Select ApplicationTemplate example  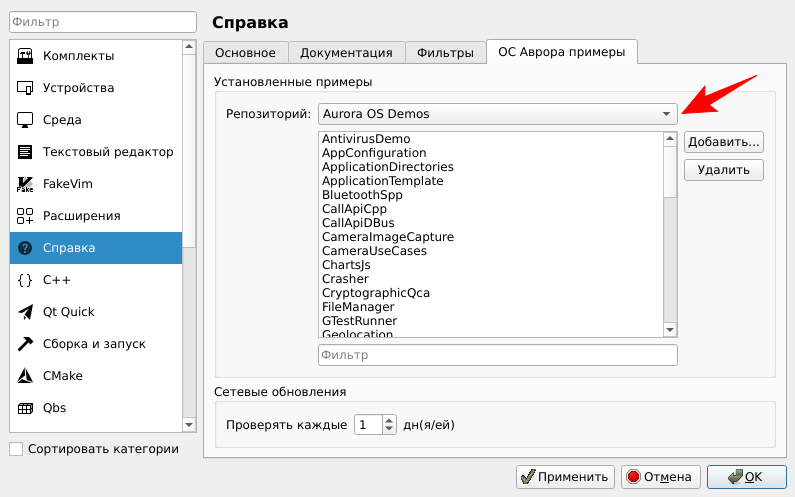[383, 181]
